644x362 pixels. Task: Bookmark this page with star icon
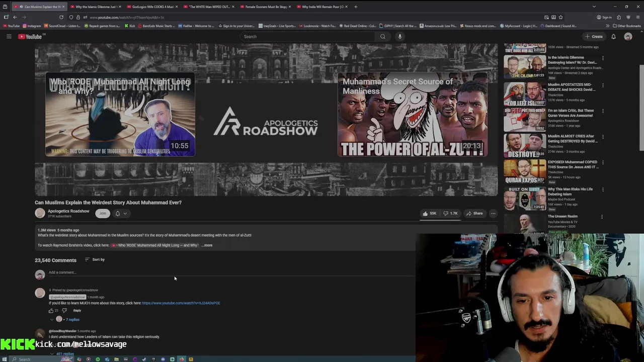(x=560, y=17)
